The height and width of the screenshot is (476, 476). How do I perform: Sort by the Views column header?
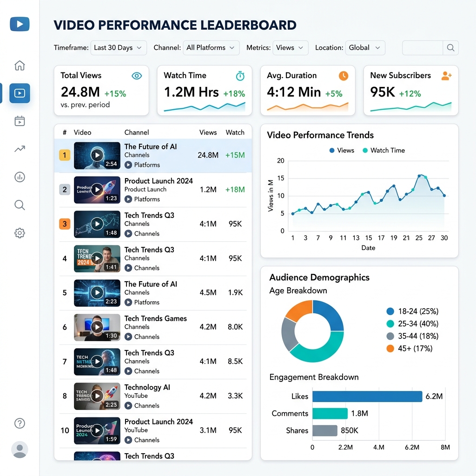[x=208, y=132]
